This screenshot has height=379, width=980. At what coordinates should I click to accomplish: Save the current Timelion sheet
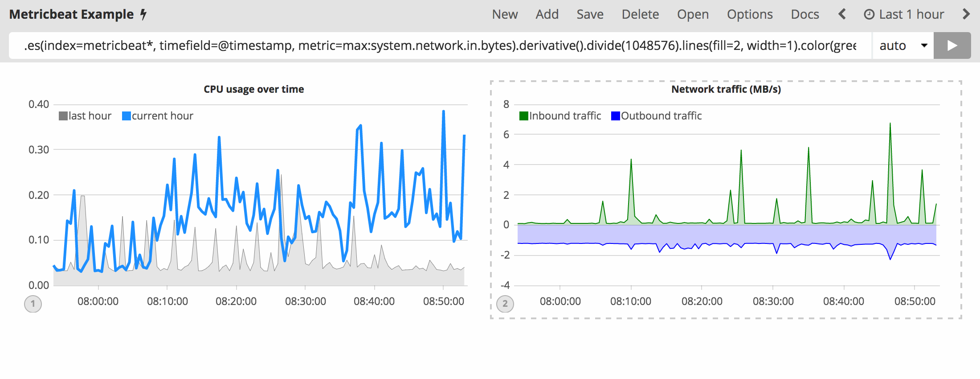(x=590, y=14)
